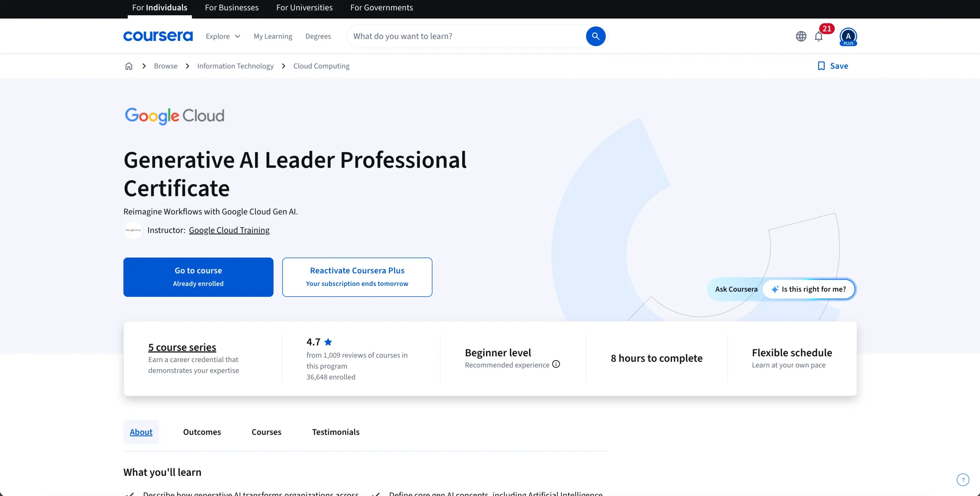
Task: Click the notification count badge 21
Action: [x=826, y=29]
